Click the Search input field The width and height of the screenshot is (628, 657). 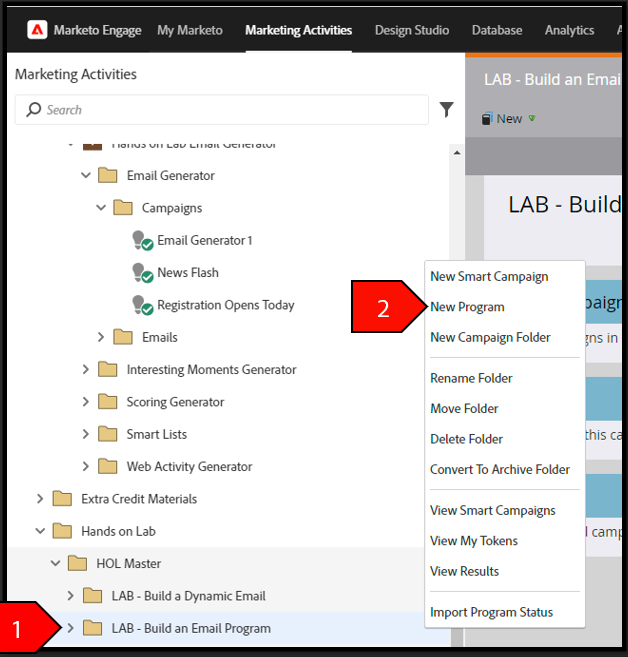(222, 110)
